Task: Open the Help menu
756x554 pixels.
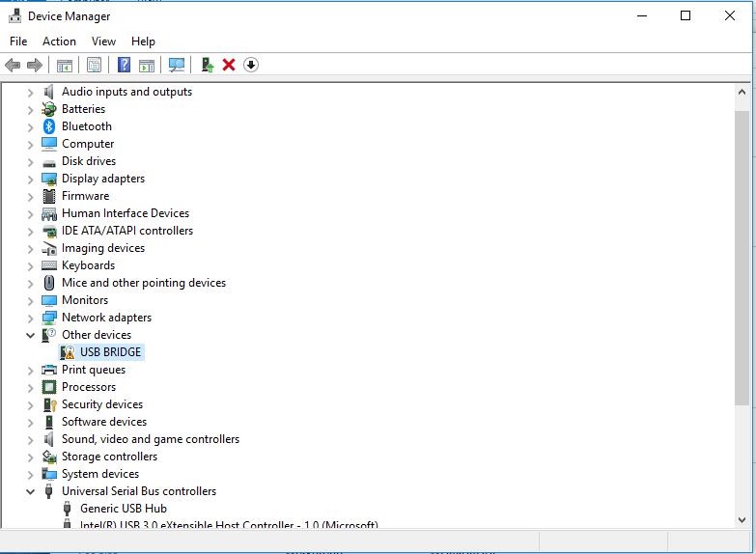Action: click(x=143, y=42)
